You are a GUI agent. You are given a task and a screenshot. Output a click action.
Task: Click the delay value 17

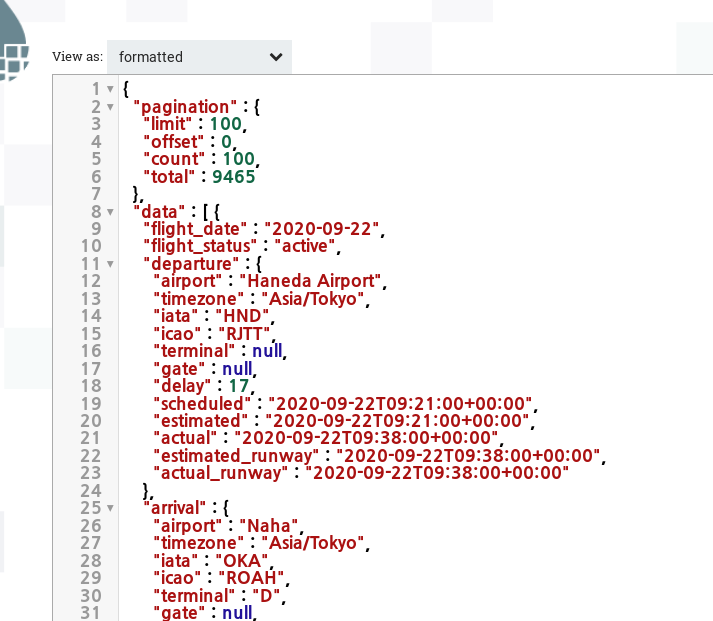click(239, 386)
